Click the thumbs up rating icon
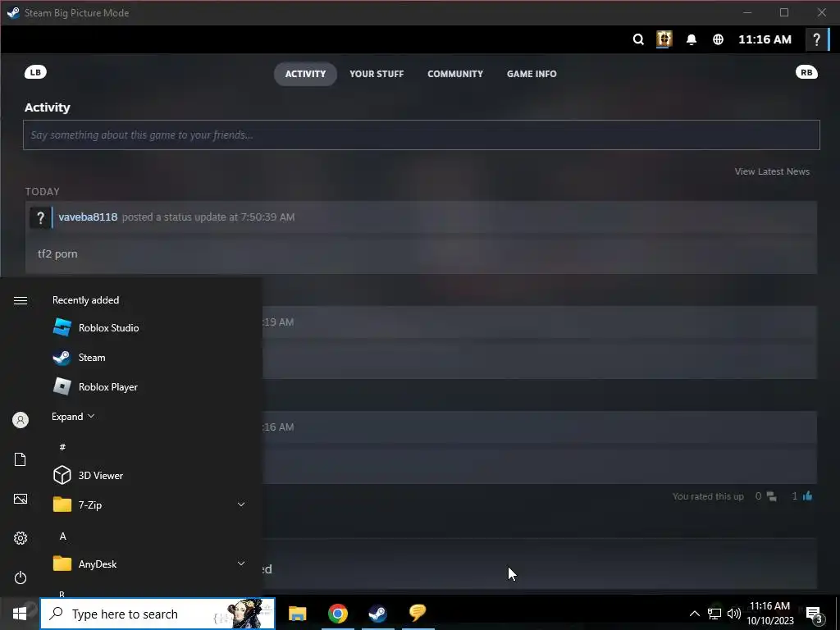 tap(807, 496)
